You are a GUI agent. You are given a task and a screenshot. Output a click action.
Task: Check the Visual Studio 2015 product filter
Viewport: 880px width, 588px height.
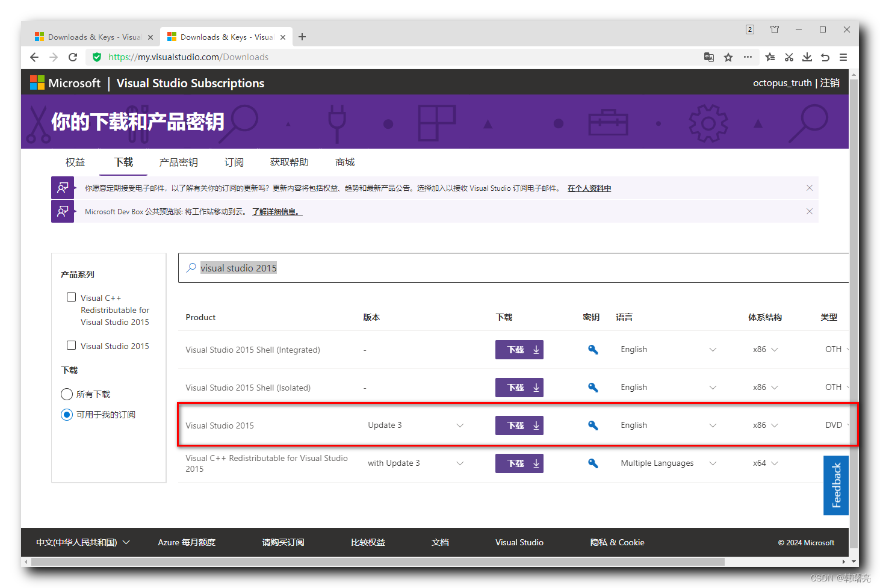pos(71,345)
